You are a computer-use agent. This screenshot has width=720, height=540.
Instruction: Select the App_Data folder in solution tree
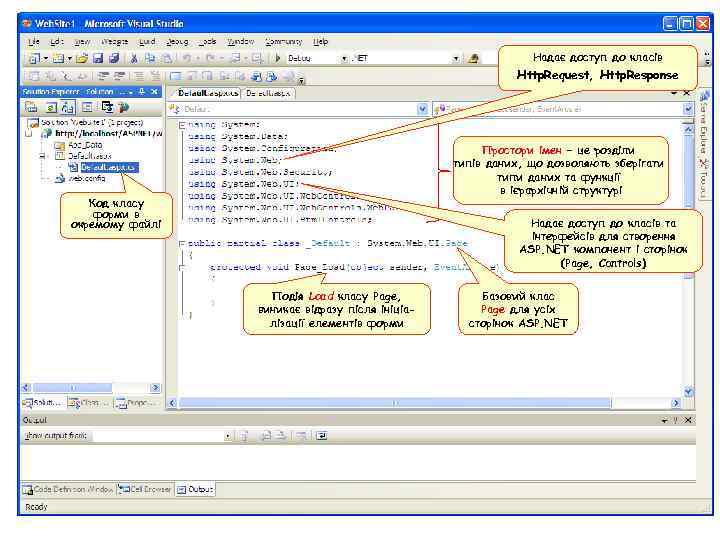tap(85, 145)
